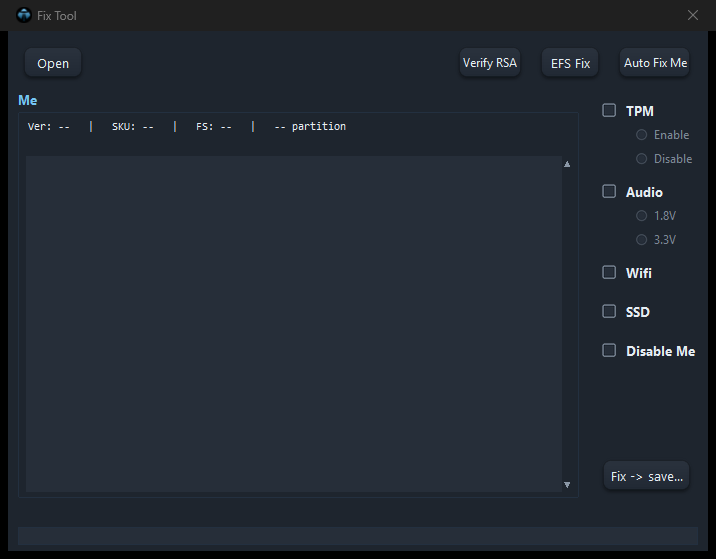The image size is (716, 559).
Task: Click inside the Me log text area
Action: point(294,324)
